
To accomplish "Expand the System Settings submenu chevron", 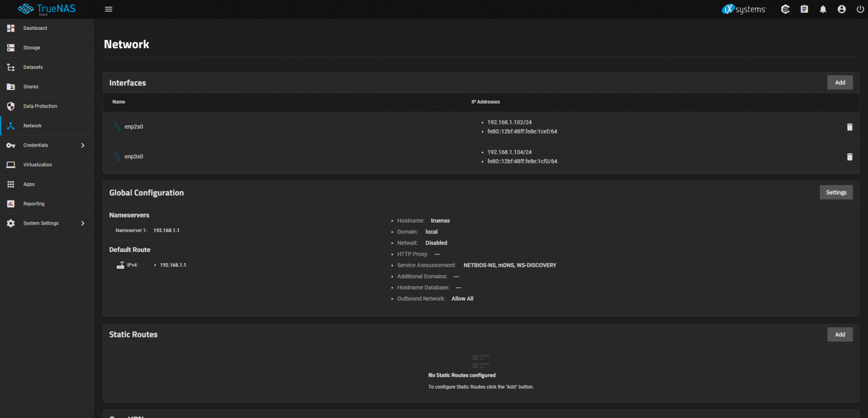I will [x=83, y=223].
